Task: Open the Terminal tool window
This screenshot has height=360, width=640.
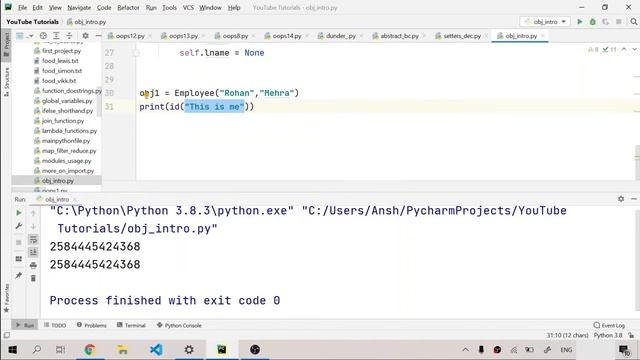Action: coord(131,325)
